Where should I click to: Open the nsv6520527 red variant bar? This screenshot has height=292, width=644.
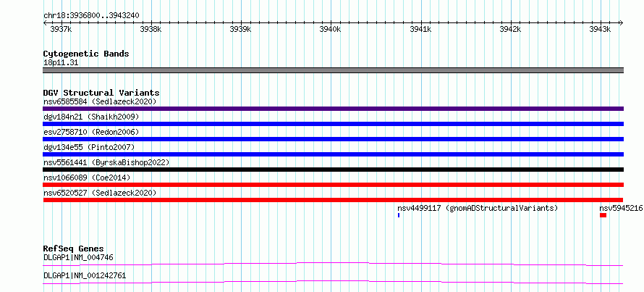pos(333,200)
